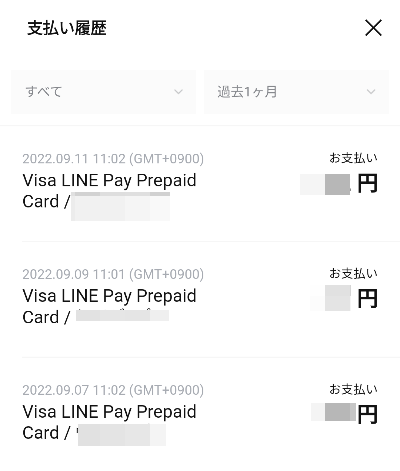Open the 過去1ヶ月 period dropdown
The image size is (400, 471).
[296, 92]
